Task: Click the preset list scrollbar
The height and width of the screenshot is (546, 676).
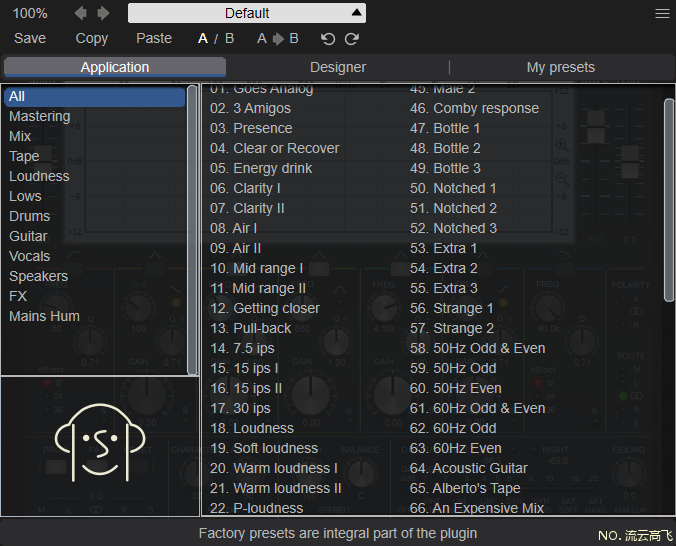Action: [669, 200]
